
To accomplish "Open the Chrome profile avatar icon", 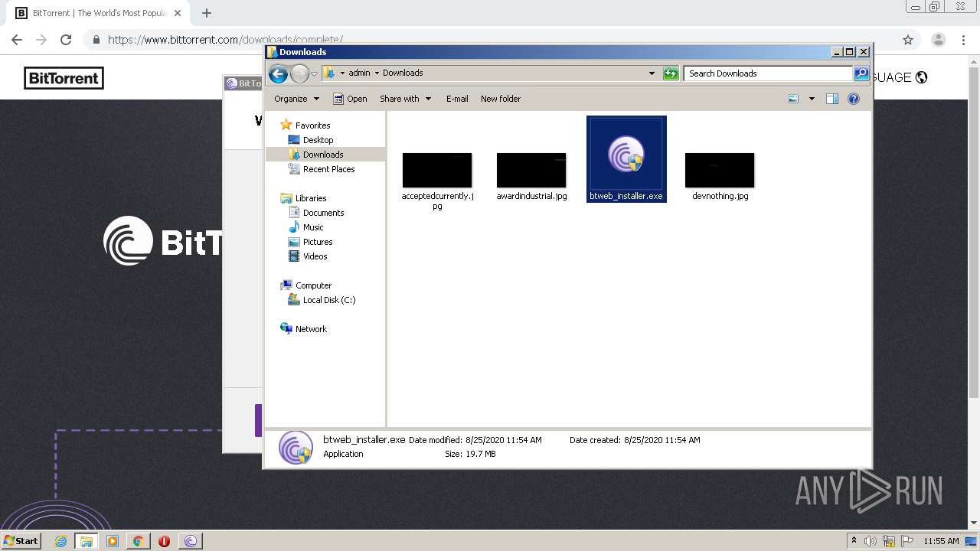I will pyautogui.click(x=939, y=40).
